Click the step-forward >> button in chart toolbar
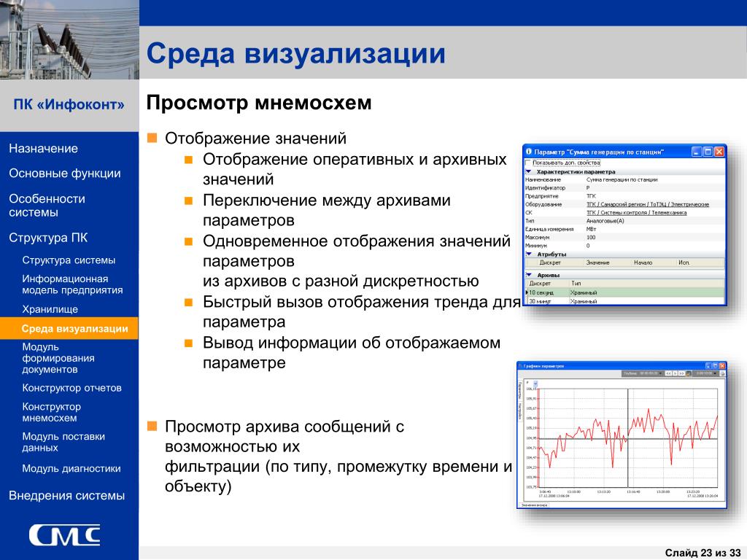This screenshot has width=747, height=560. point(682,373)
